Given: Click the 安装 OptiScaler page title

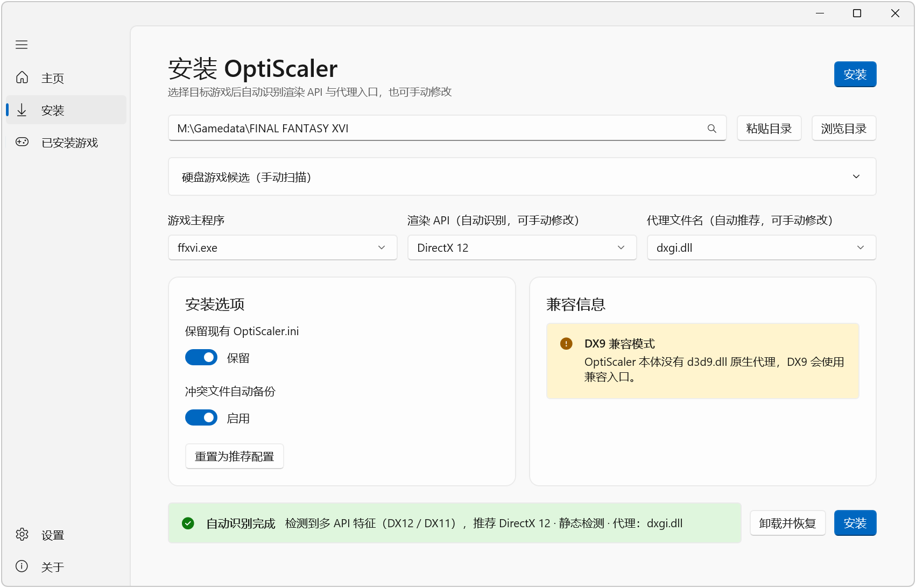Looking at the screenshot, I should [253, 69].
